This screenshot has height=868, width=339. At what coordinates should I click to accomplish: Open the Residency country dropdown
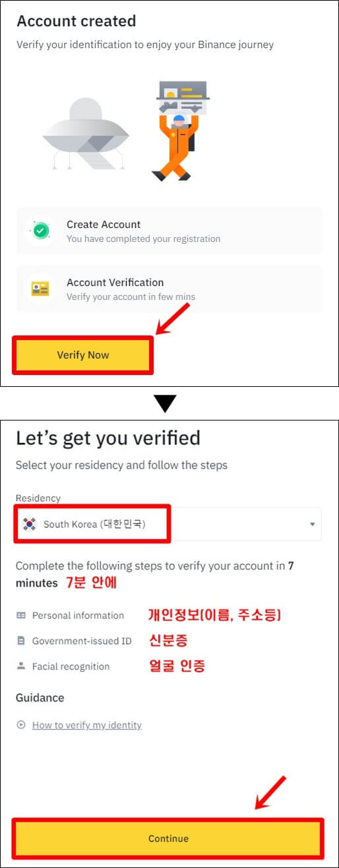(168, 524)
